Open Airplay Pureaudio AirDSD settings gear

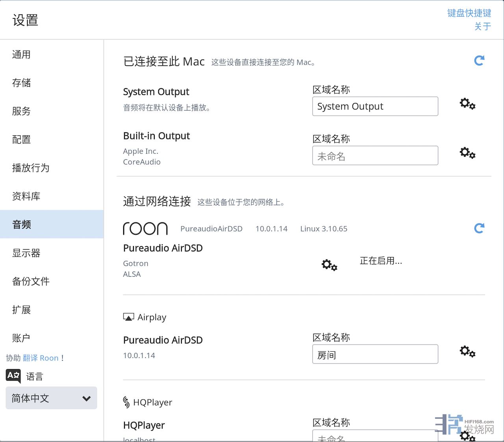click(x=467, y=351)
